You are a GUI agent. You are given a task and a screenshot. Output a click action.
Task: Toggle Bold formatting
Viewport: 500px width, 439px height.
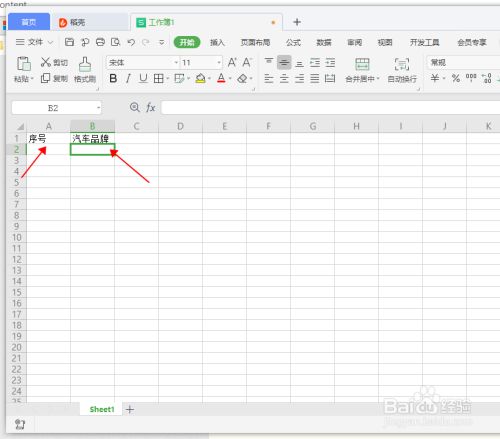[113, 78]
